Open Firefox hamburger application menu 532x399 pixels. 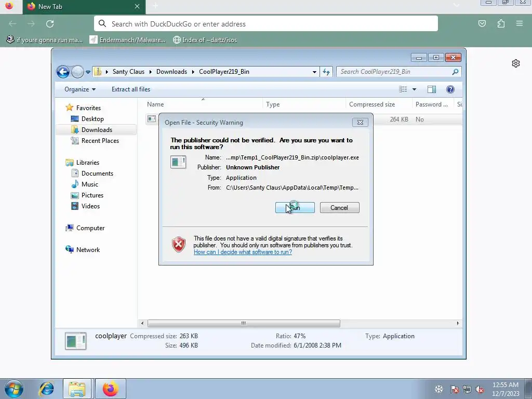click(x=520, y=23)
